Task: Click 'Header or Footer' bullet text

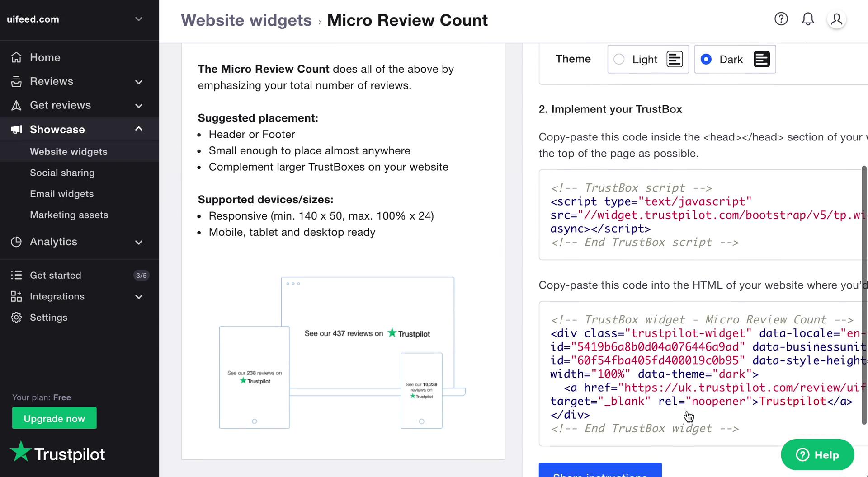Action: [x=252, y=134]
